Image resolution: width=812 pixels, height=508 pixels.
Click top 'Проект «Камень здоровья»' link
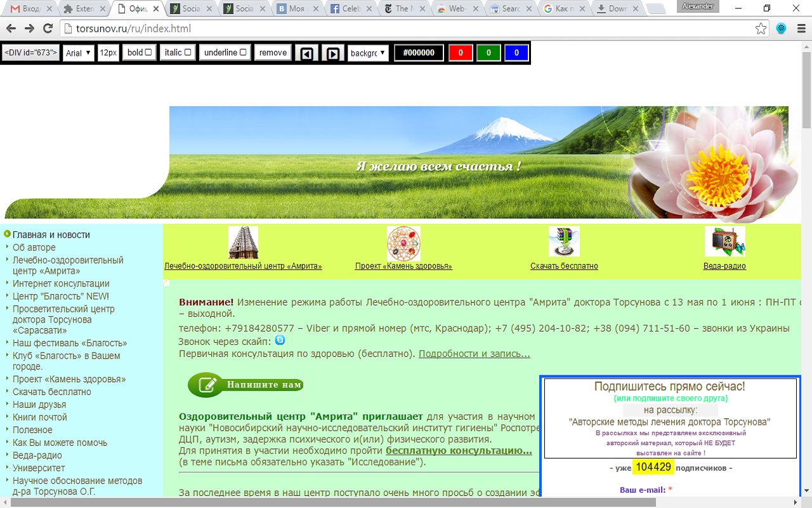(403, 266)
